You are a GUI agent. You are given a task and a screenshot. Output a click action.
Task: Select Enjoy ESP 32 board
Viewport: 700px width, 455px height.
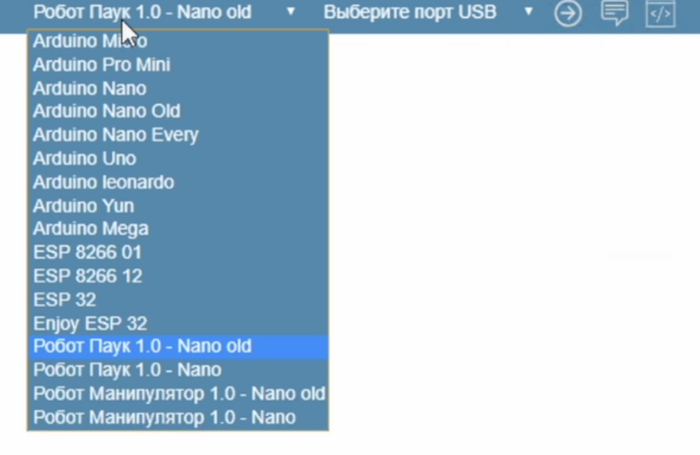coord(90,323)
